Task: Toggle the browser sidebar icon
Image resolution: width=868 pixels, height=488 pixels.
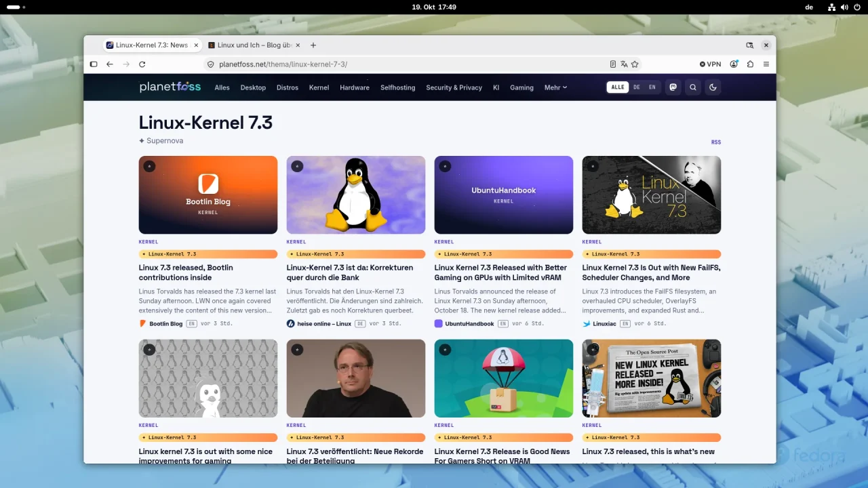Action: coord(94,64)
